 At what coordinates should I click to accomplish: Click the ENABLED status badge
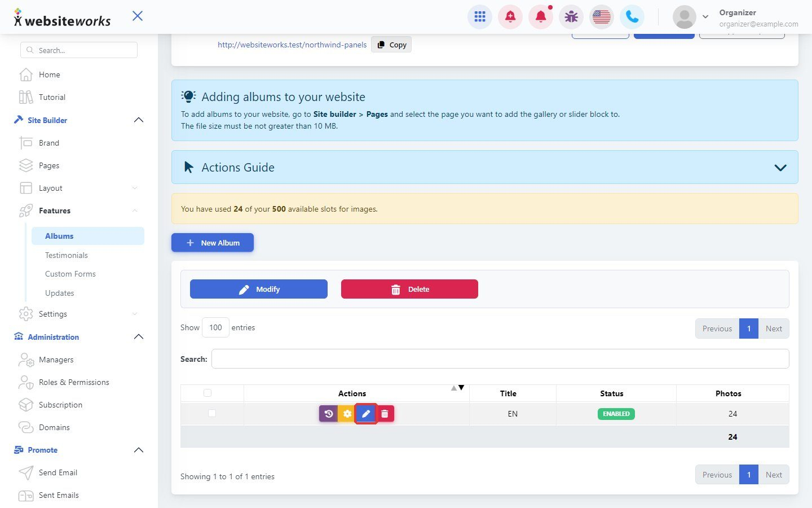[616, 414]
